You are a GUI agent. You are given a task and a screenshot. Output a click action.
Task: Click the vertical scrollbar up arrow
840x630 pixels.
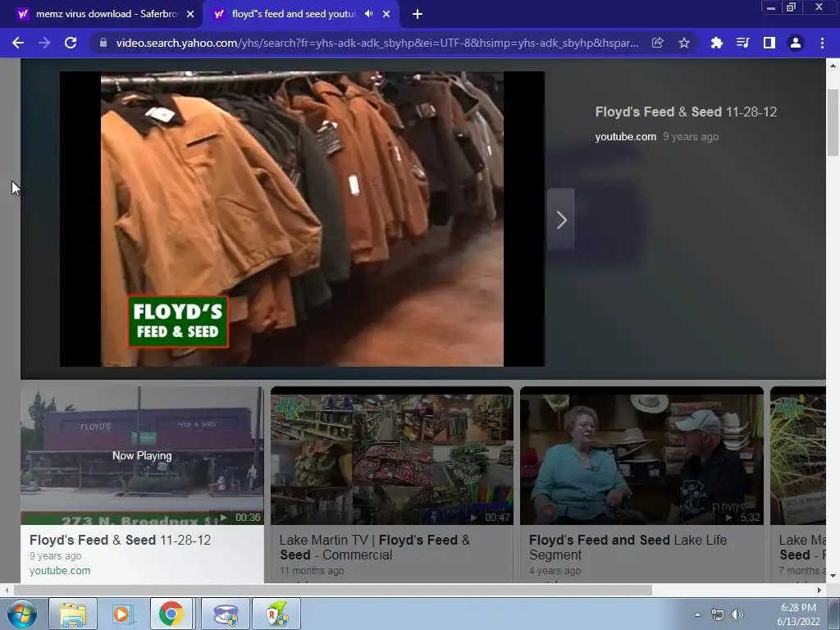(x=833, y=66)
